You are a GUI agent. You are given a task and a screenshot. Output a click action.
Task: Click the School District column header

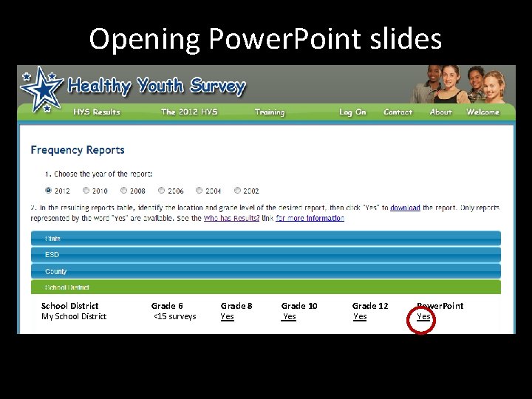70,306
